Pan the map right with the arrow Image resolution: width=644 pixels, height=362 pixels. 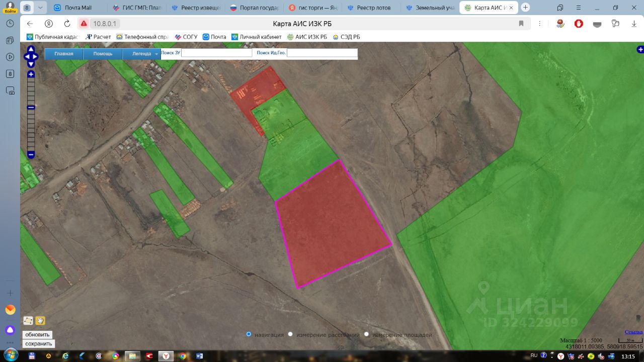[35, 57]
